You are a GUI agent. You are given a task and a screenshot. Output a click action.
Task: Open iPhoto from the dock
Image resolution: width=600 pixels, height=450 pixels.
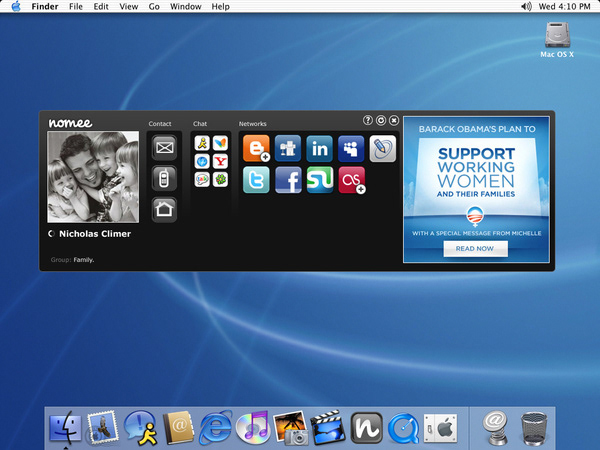click(291, 428)
